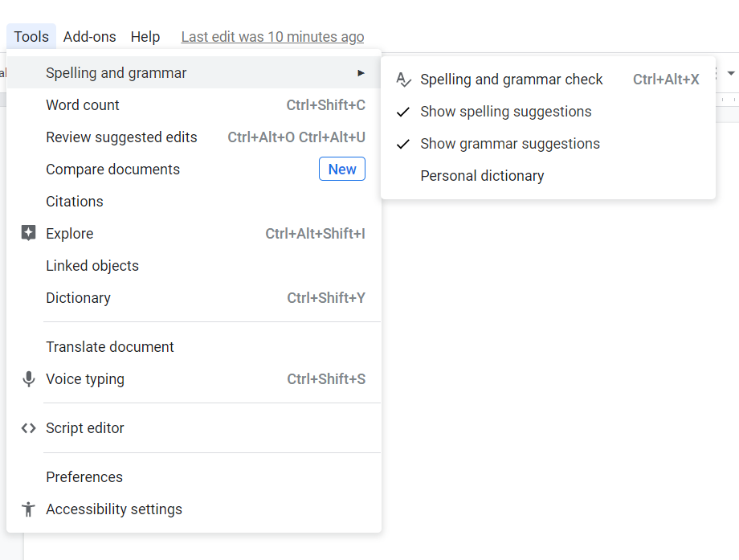The height and width of the screenshot is (560, 739).
Task: Open the 'Last edit was 10 minutes ago' link
Action: point(272,37)
